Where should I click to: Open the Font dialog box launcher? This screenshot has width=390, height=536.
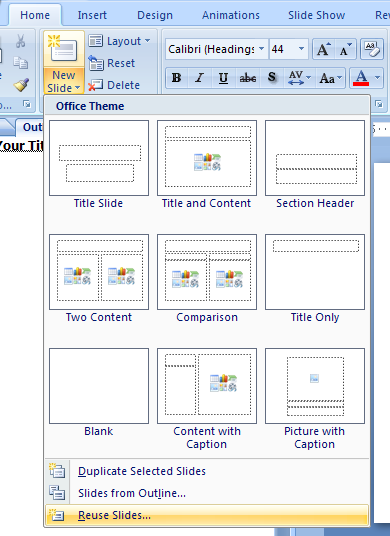[x=379, y=104]
